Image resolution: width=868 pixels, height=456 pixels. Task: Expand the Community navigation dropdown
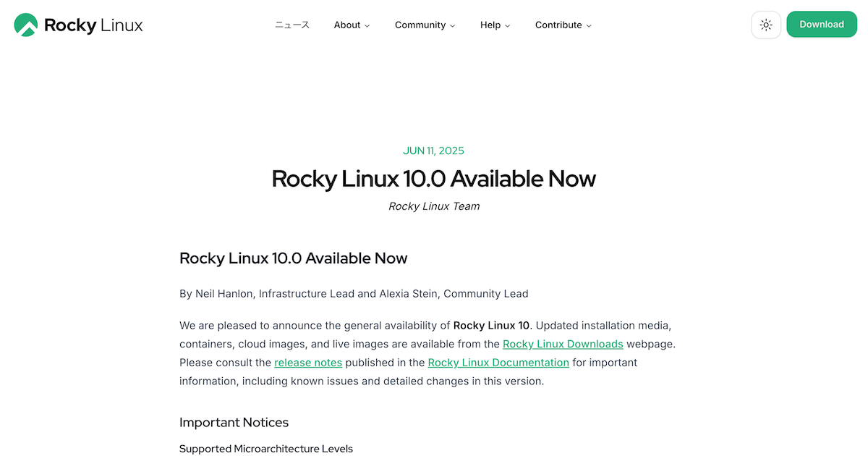click(x=425, y=25)
